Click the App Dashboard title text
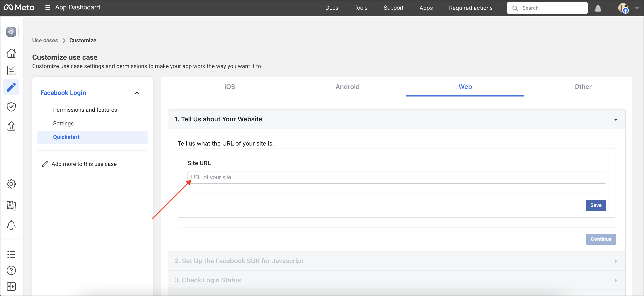The image size is (644, 296). [77, 8]
